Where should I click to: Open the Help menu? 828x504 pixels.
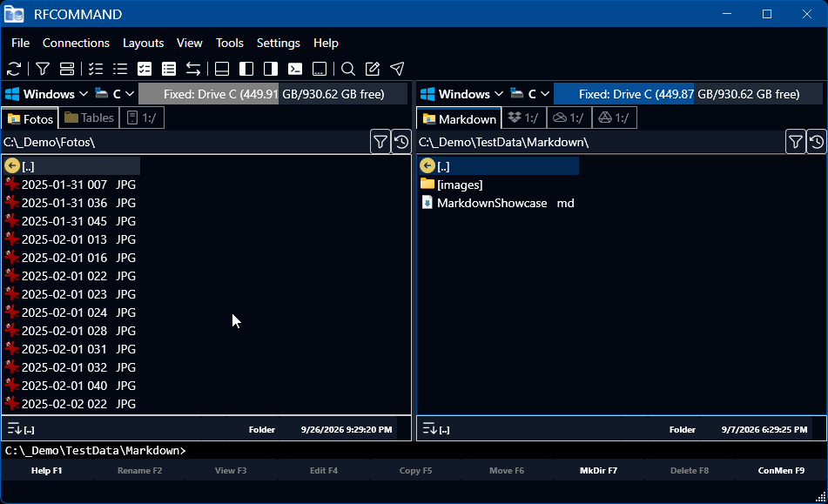326,43
